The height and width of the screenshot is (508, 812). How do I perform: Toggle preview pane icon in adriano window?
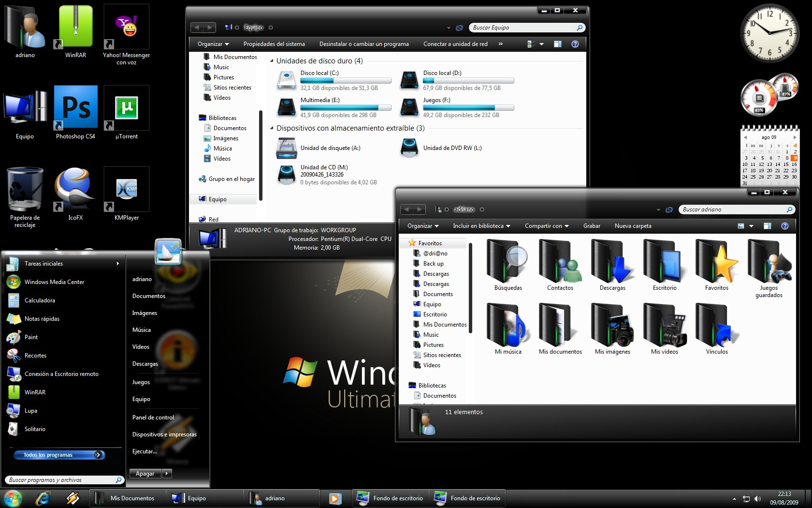(767, 226)
